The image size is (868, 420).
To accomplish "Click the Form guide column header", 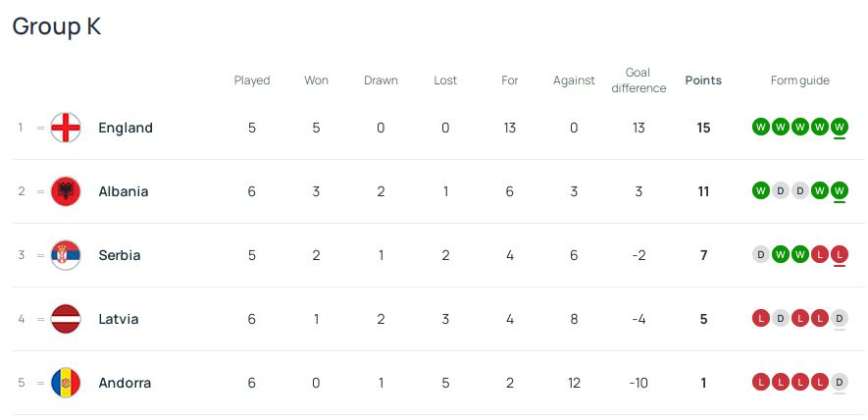I will (x=800, y=80).
